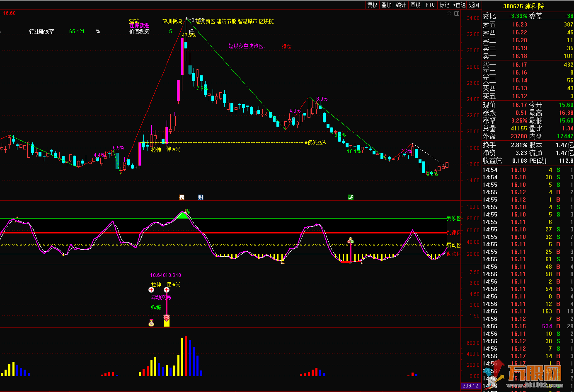Toggle the side panel icon beside the diamond

tap(457, 14)
